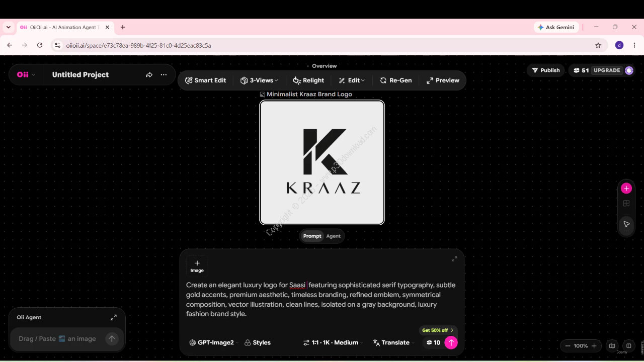Screen dimensions: 644x362
Task: Expand the Oii Agent panel
Action: point(114,317)
